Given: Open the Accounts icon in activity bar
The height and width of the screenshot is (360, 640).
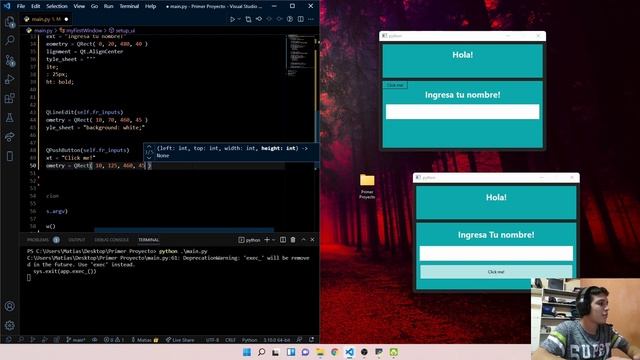Looking at the screenshot, I should 10,306.
